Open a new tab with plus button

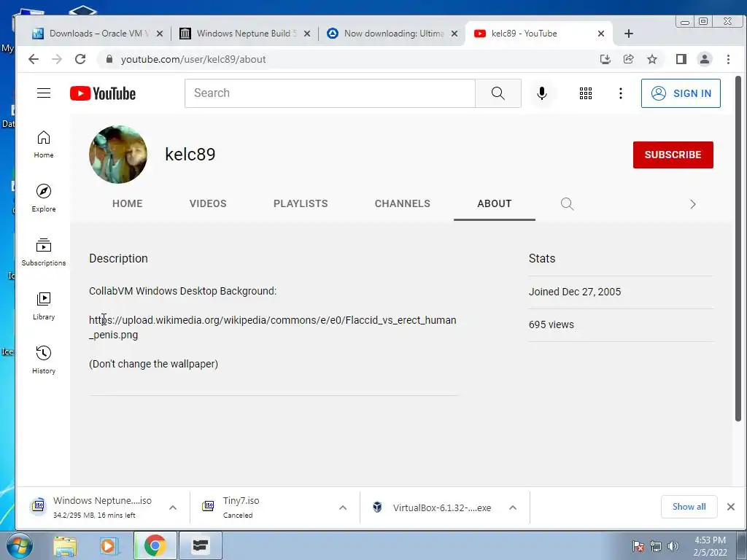pyautogui.click(x=628, y=34)
